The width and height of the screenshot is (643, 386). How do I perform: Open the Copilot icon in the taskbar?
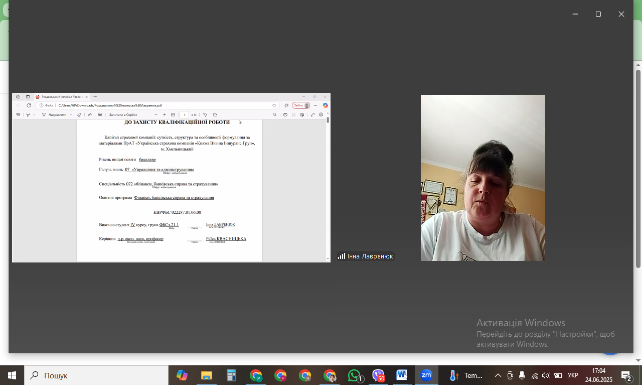pyautogui.click(x=182, y=375)
